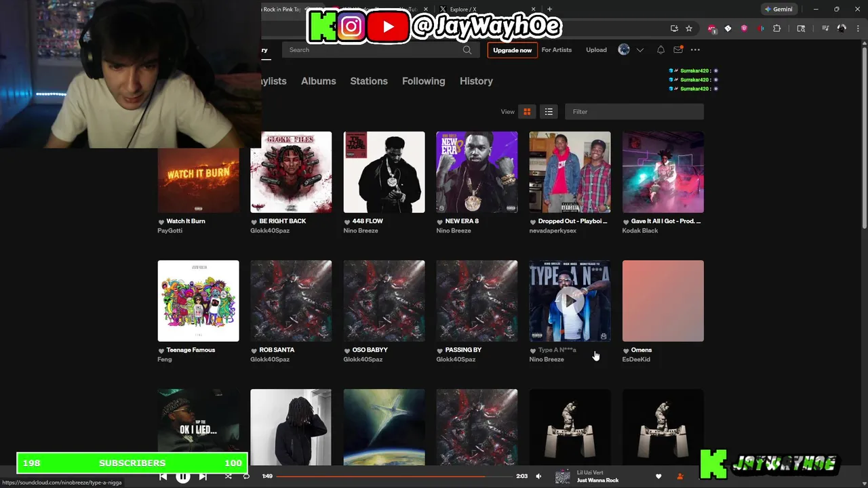868x488 pixels.
Task: Toggle heart on Teenage Famous
Action: (x=161, y=350)
